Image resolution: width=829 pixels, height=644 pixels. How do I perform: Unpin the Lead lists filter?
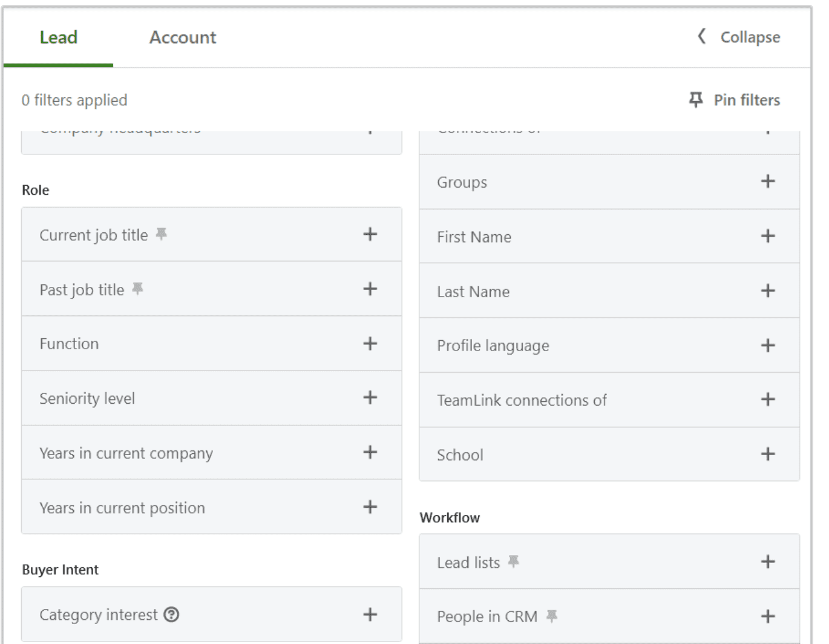pyautogui.click(x=515, y=561)
